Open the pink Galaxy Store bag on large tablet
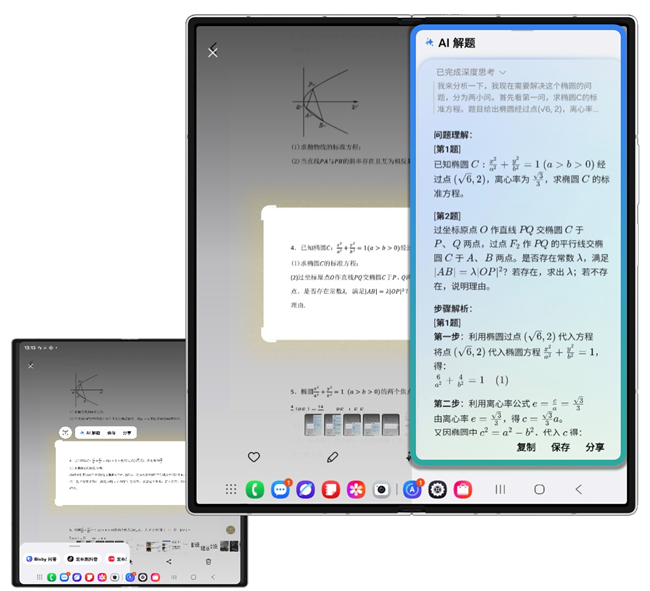650x591 pixels. [x=463, y=489]
